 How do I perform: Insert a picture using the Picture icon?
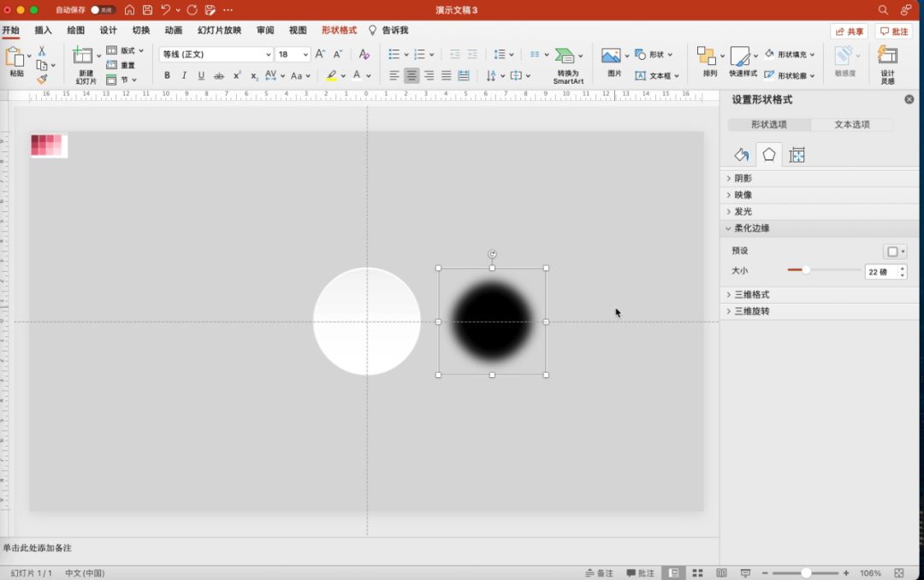[611, 56]
